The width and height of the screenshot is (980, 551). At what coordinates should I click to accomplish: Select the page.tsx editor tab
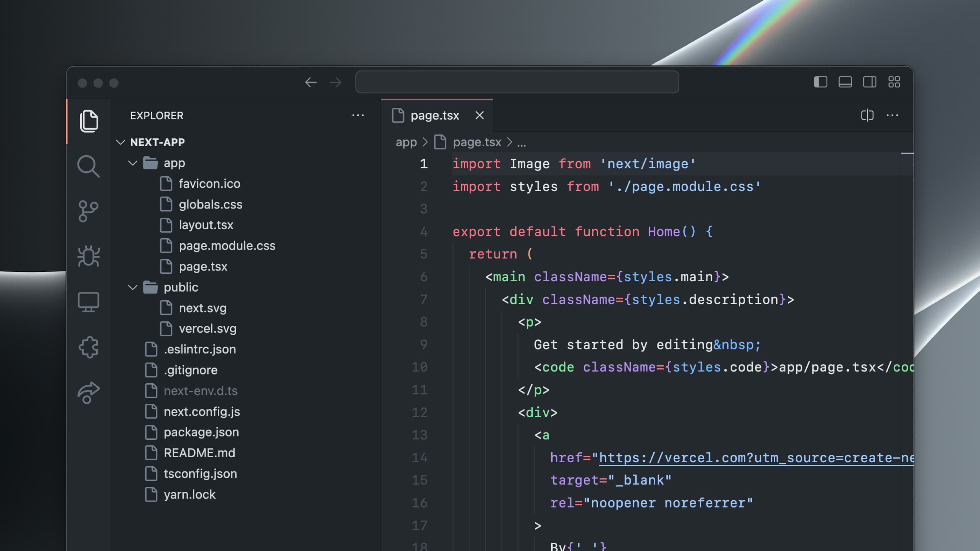(x=437, y=115)
